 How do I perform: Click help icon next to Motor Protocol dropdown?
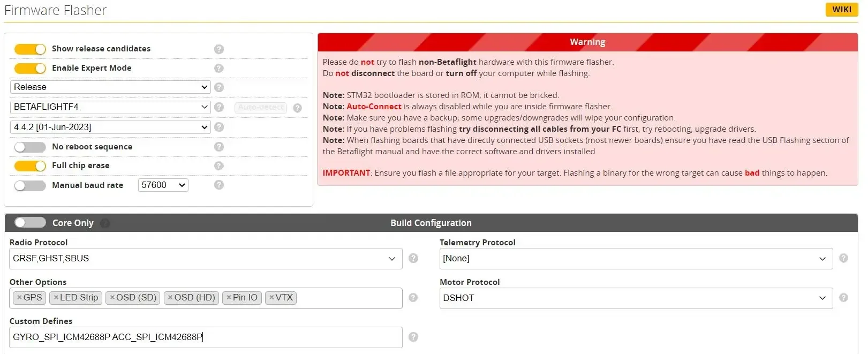click(x=843, y=298)
